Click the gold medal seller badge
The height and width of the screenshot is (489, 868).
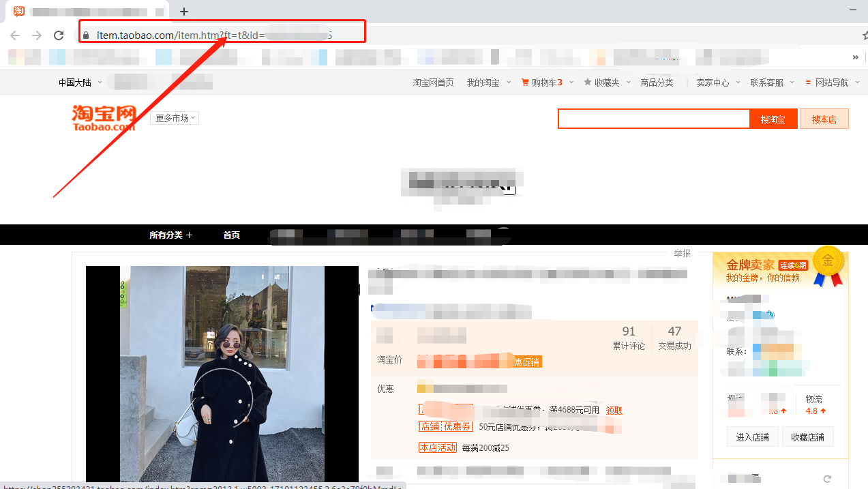click(828, 265)
